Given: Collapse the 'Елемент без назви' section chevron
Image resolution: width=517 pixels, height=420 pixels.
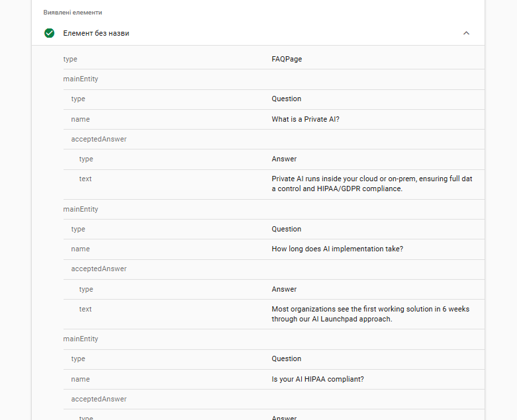Looking at the screenshot, I should (466, 33).
